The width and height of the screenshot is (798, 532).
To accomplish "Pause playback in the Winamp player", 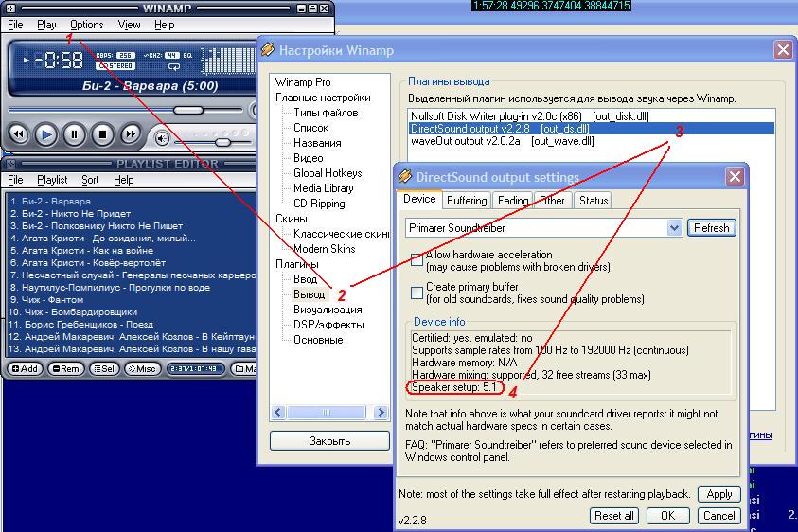I will click(74, 135).
